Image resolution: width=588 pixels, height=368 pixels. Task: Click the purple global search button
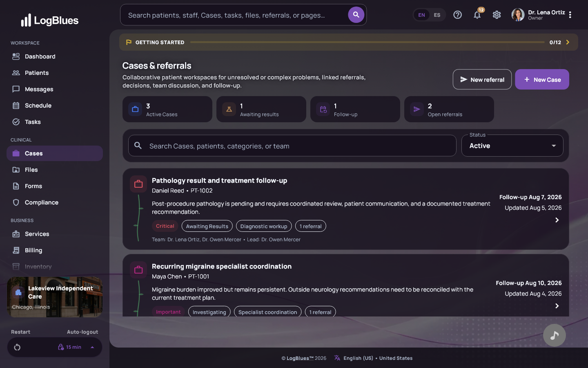pyautogui.click(x=356, y=15)
